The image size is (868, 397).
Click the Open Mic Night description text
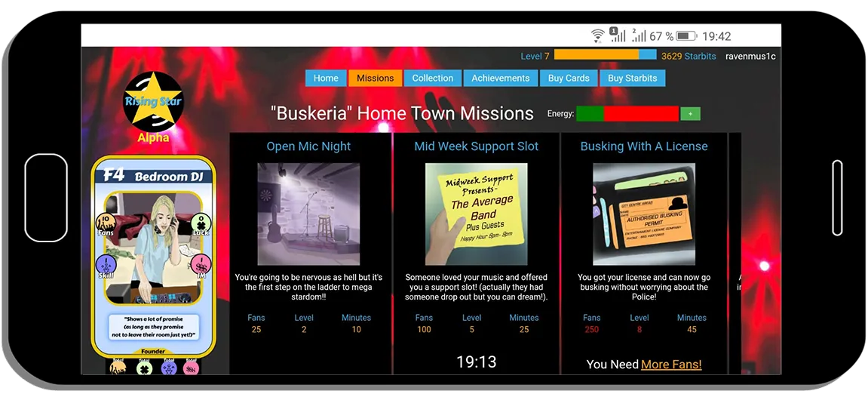click(308, 287)
